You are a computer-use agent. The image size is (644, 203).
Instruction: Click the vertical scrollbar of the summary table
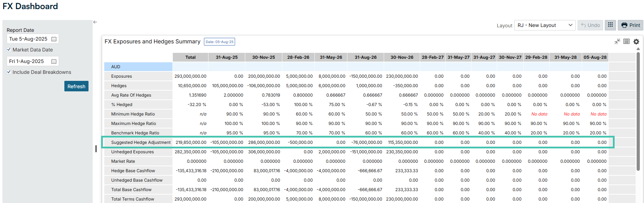point(638,111)
